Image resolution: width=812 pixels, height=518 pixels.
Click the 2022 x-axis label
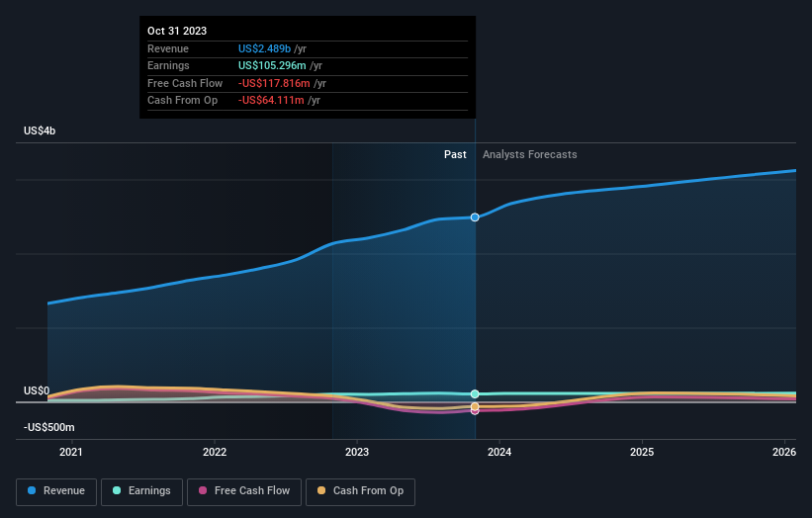coord(215,452)
